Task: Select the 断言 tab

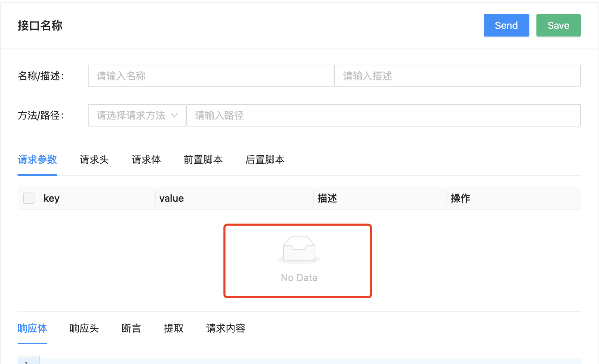Action: [x=131, y=329]
